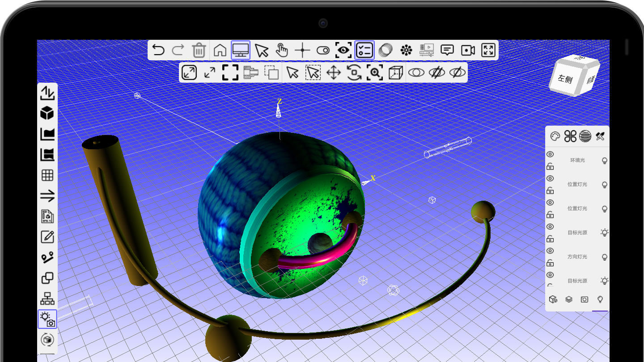This screenshot has height=362, width=644.
Task: Click the move cross-arrows tool
Action: [x=334, y=72]
